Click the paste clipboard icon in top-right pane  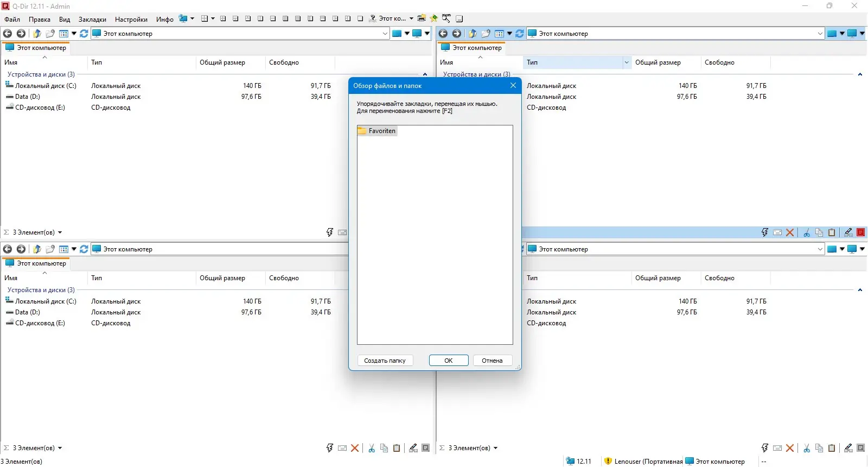point(832,232)
